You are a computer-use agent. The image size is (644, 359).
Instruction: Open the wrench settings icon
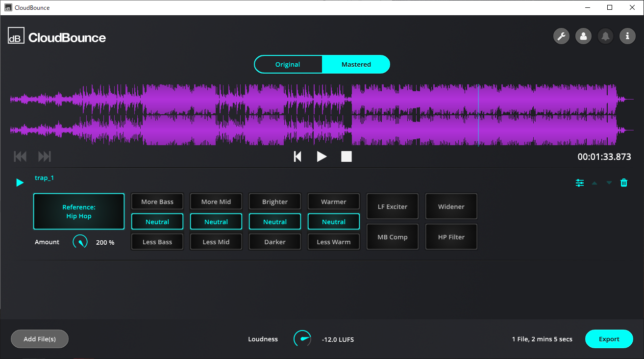[x=561, y=36]
